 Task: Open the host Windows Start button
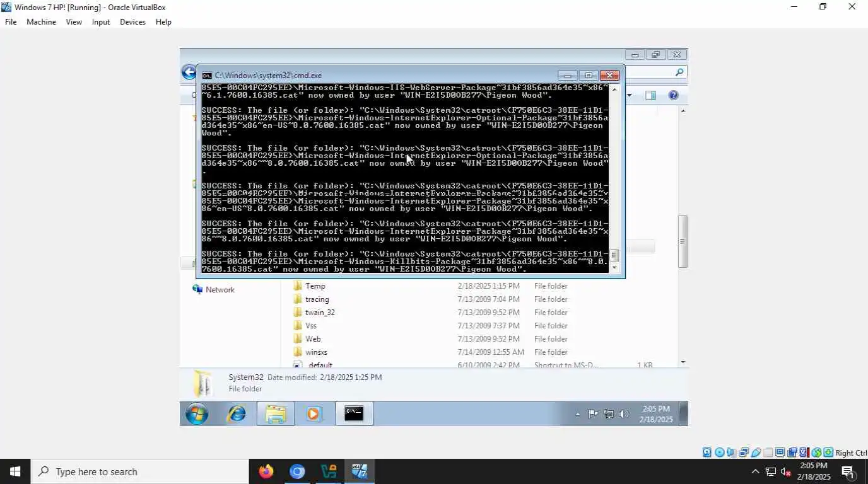tap(15, 471)
